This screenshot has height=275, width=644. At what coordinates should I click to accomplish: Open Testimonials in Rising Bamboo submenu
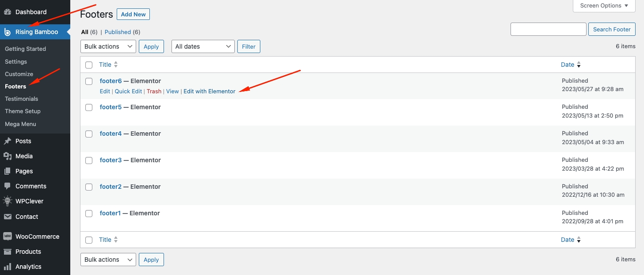click(21, 99)
